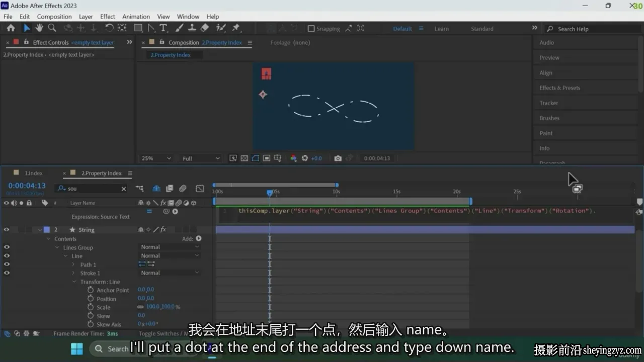Open the File menu
Image resolution: width=644 pixels, height=362 pixels.
point(8,17)
